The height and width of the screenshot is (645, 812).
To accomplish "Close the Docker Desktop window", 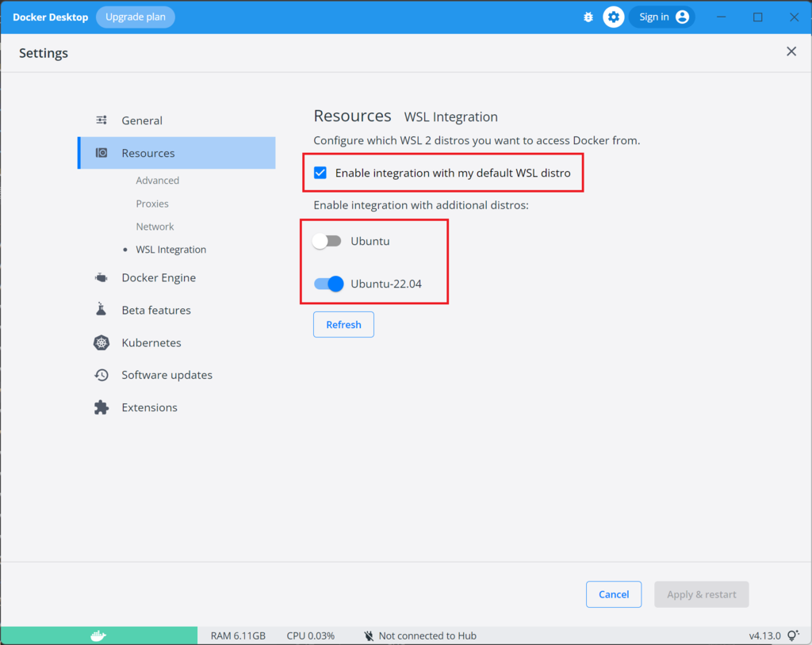I will click(x=794, y=17).
